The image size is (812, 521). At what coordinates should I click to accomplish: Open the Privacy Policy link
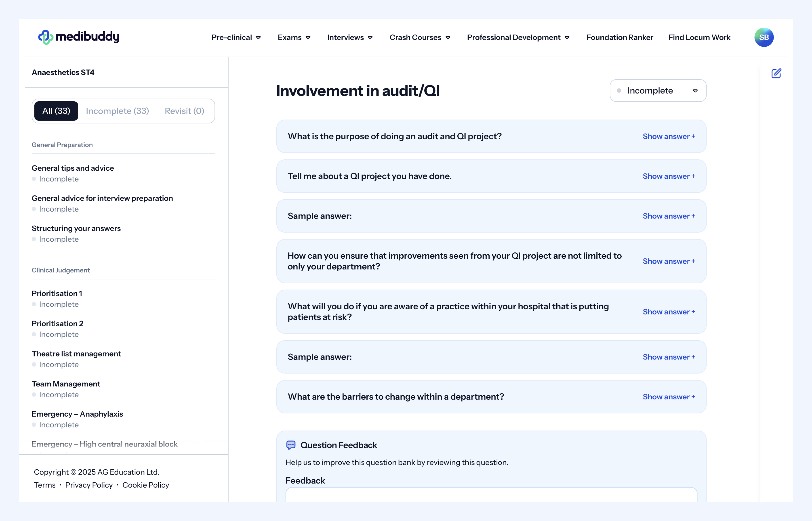point(89,485)
